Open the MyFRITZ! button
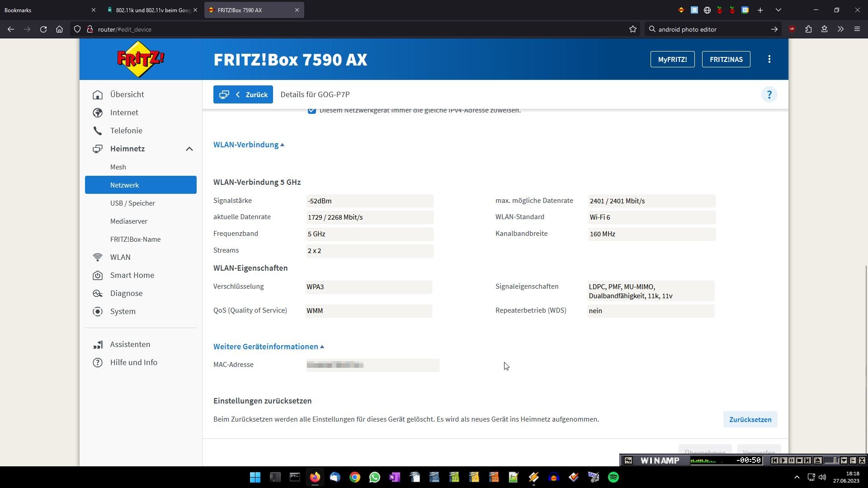This screenshot has width=868, height=488. point(672,59)
